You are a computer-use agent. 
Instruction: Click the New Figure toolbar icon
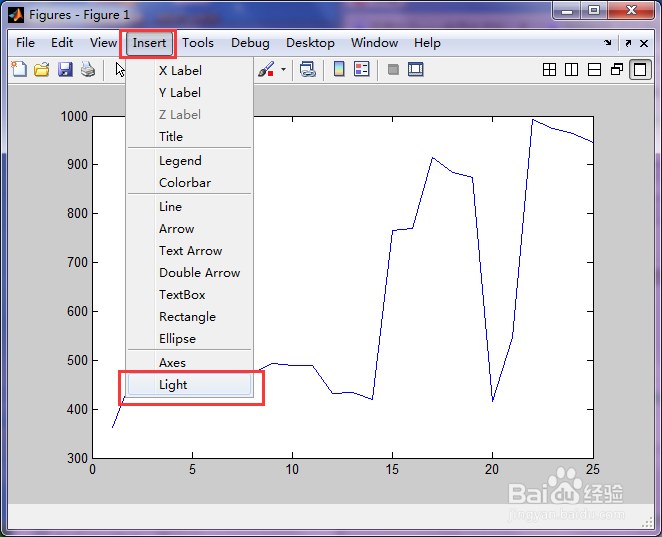click(19, 69)
